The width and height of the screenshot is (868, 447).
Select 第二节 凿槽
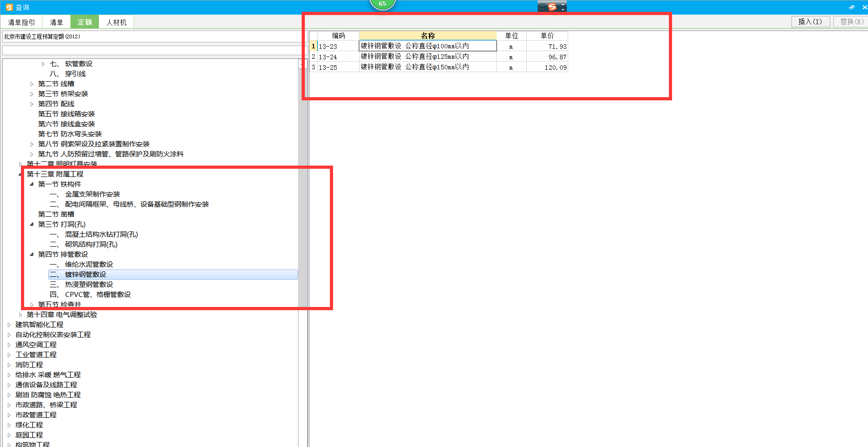click(56, 214)
